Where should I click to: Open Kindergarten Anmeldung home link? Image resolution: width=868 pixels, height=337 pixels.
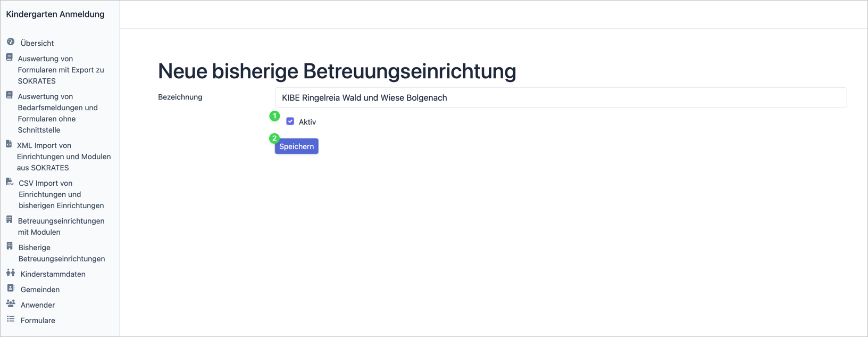click(x=55, y=14)
